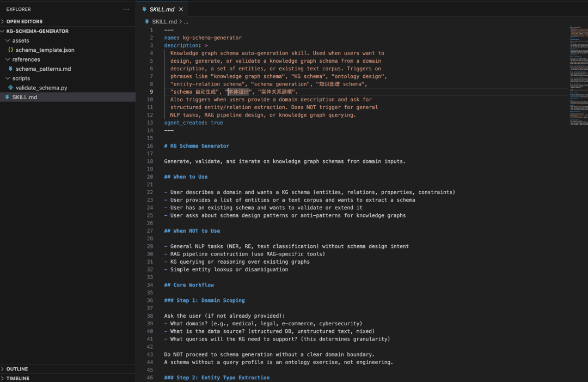Click 'Ask the user (if not already provided)' line
This screenshot has width=588, height=382.
[x=224, y=316]
